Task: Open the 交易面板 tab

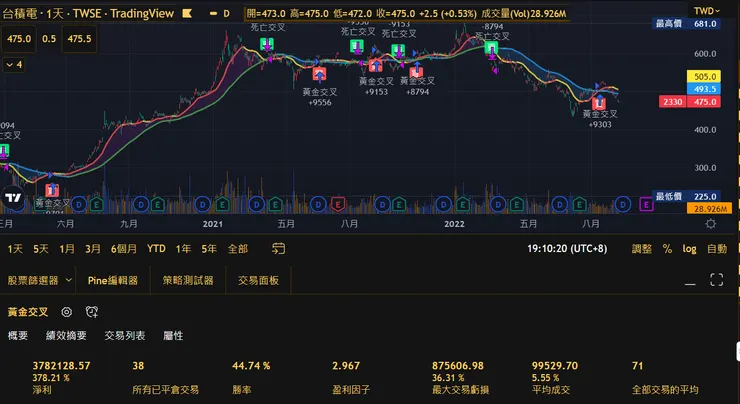Action: 259,280
